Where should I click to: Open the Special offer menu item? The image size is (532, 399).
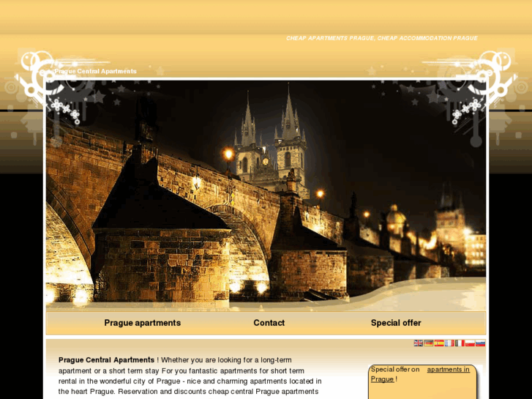coord(396,323)
